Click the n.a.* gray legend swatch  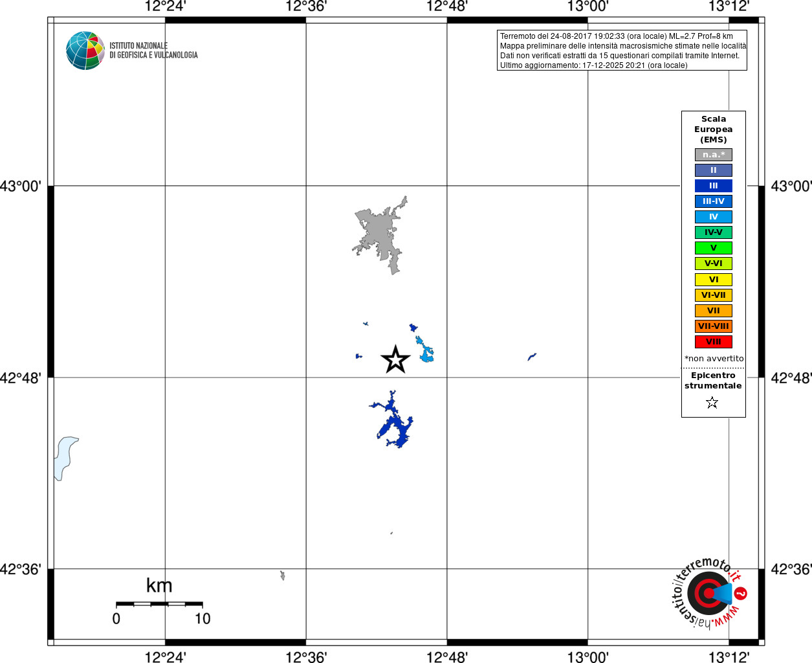click(714, 155)
